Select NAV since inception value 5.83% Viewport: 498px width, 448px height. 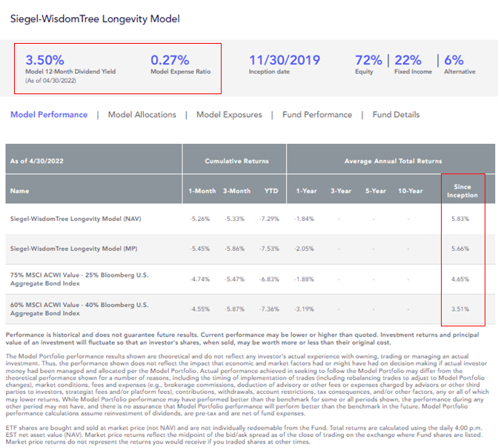pos(460,219)
